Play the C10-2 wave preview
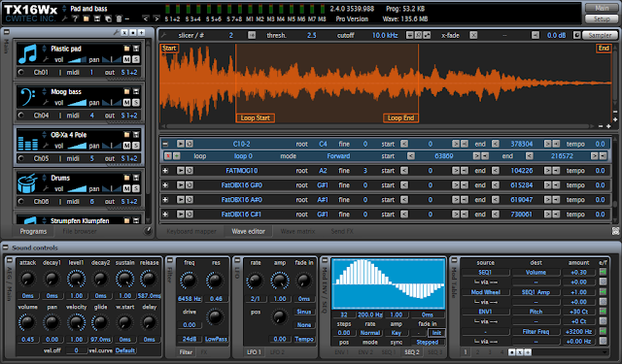Viewport: 622px width, 364px height. tap(181, 144)
